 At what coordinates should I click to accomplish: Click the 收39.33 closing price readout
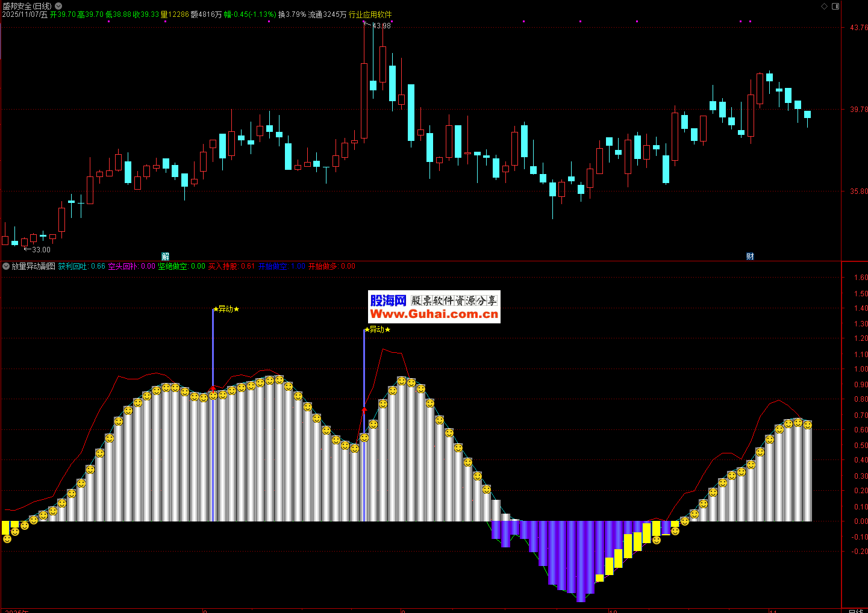pyautogui.click(x=146, y=14)
